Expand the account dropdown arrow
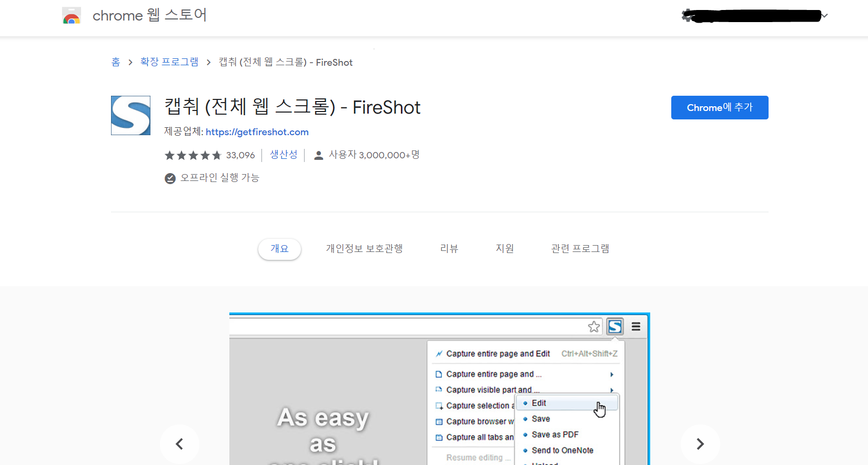 click(824, 16)
